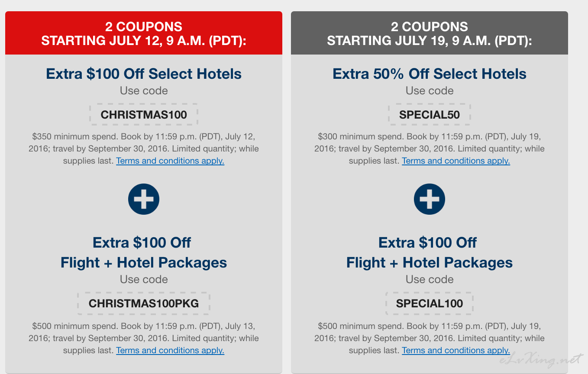This screenshot has width=588, height=374.
Task: Click the Extra 50% Off Select Hotels heading
Action: tap(430, 74)
